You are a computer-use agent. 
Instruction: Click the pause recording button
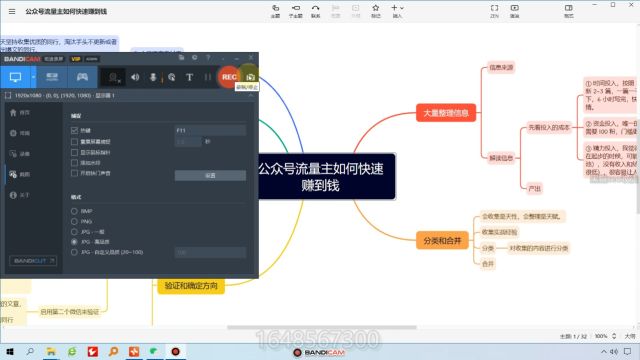pos(208,77)
